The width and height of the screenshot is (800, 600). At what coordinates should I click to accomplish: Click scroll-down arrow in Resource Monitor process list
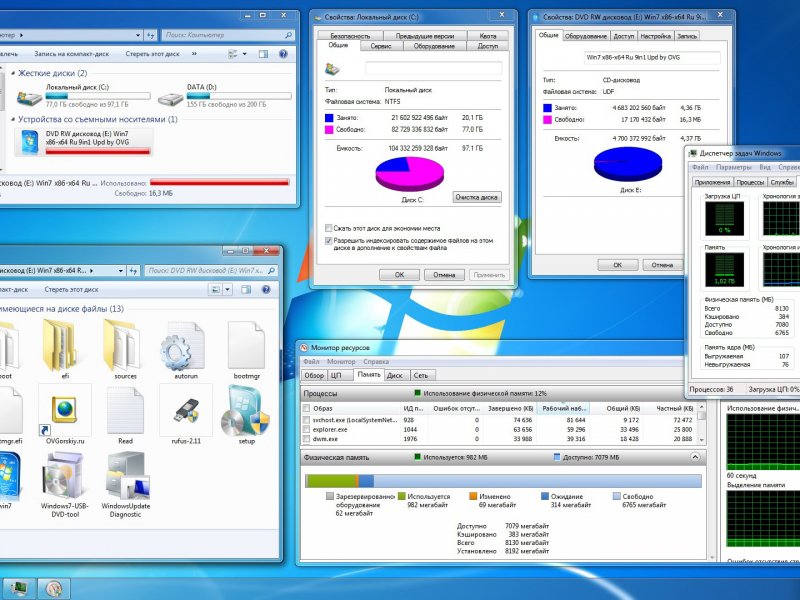point(701,439)
